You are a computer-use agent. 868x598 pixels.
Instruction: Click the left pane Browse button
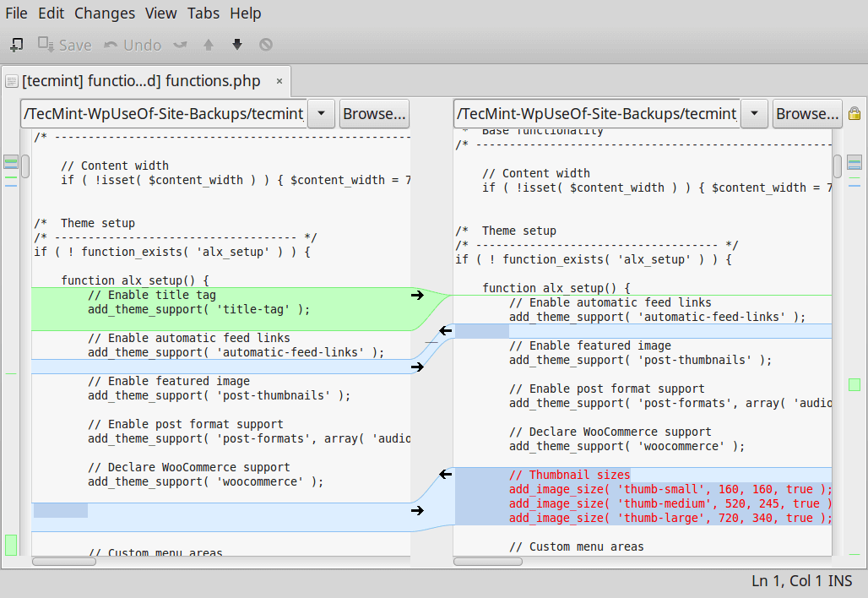pos(374,114)
